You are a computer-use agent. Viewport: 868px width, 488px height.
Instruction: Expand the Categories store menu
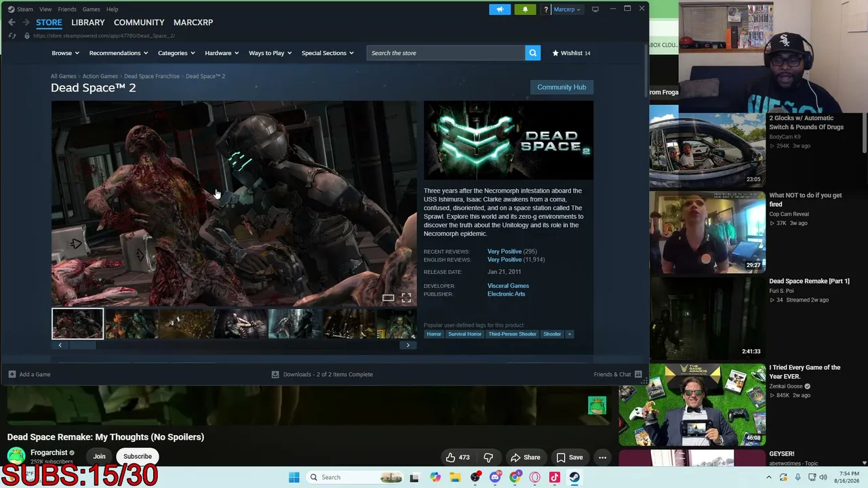pos(176,53)
